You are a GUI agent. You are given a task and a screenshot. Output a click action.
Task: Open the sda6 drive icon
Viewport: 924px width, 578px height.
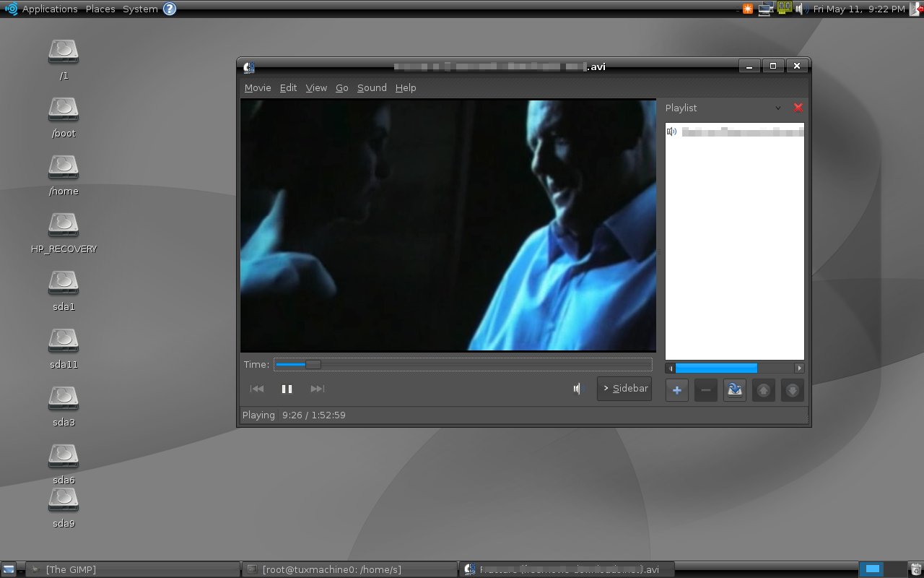tap(64, 455)
